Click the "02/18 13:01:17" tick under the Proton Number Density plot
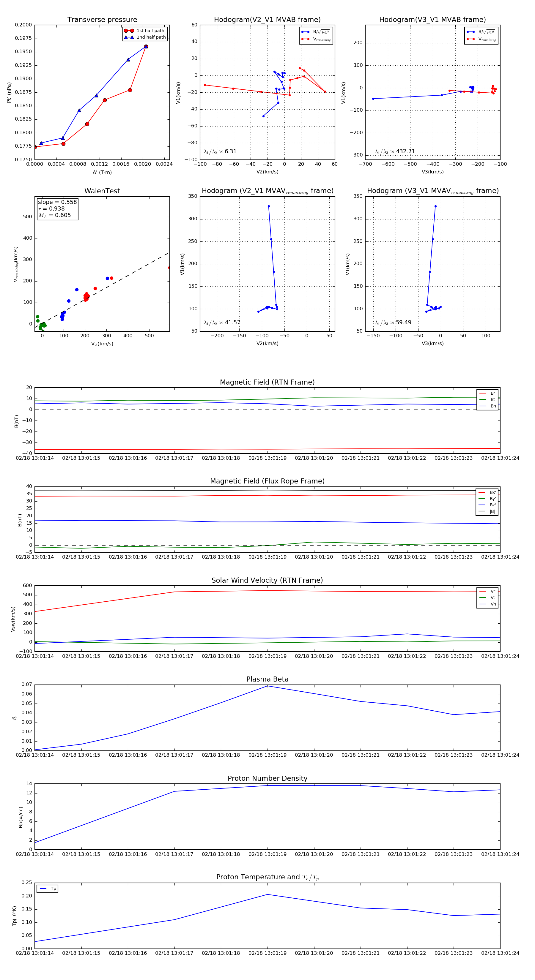Screen dimensions: 535x980 (174, 854)
